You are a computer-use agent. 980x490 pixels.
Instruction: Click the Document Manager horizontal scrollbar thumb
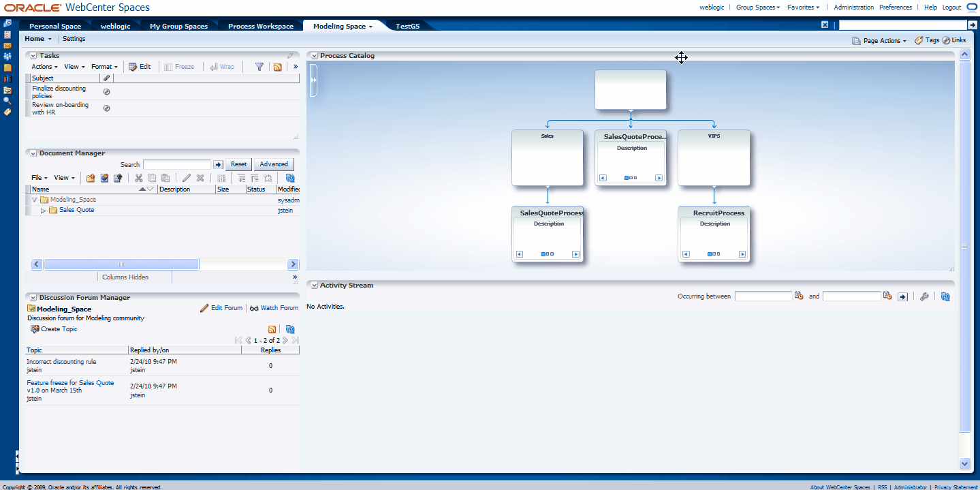click(121, 264)
